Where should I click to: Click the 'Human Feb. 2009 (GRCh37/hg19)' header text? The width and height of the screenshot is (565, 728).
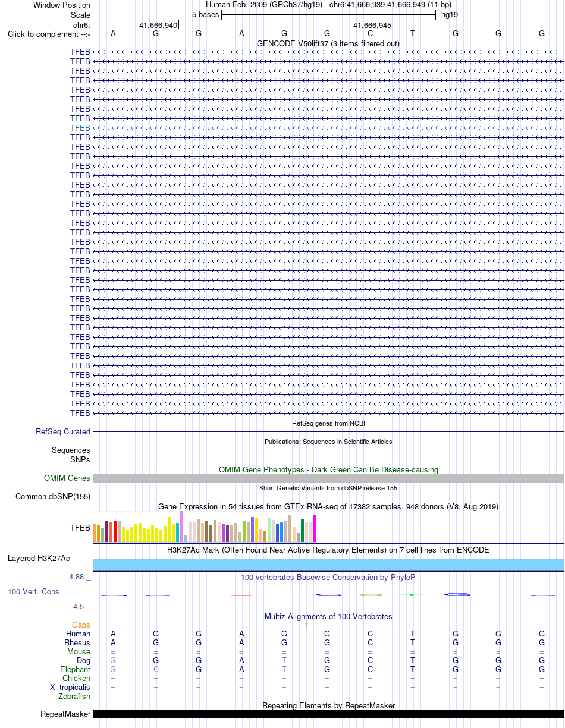(x=264, y=5)
